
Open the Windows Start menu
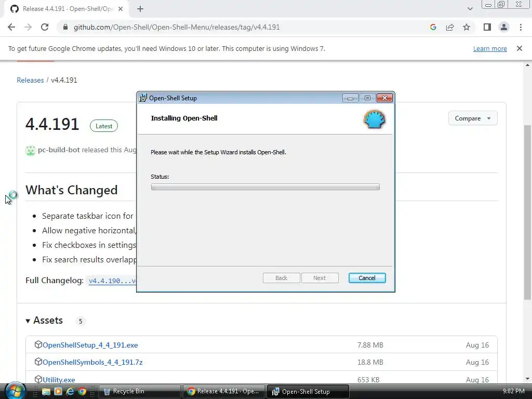coord(15,391)
